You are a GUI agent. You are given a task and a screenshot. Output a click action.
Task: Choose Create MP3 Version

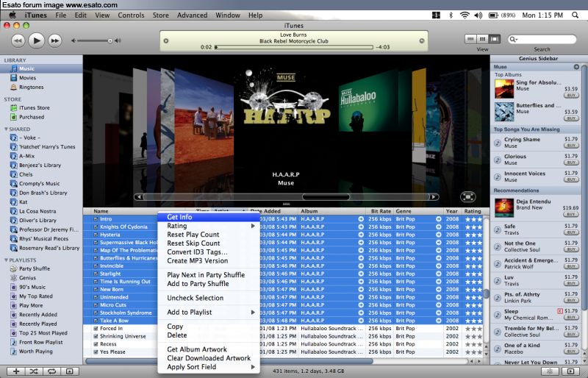pyautogui.click(x=209, y=261)
